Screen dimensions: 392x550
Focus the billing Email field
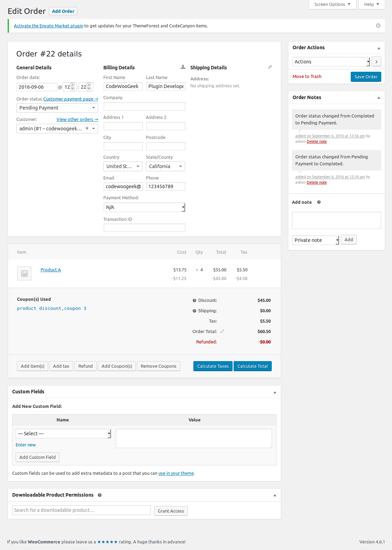(x=123, y=186)
